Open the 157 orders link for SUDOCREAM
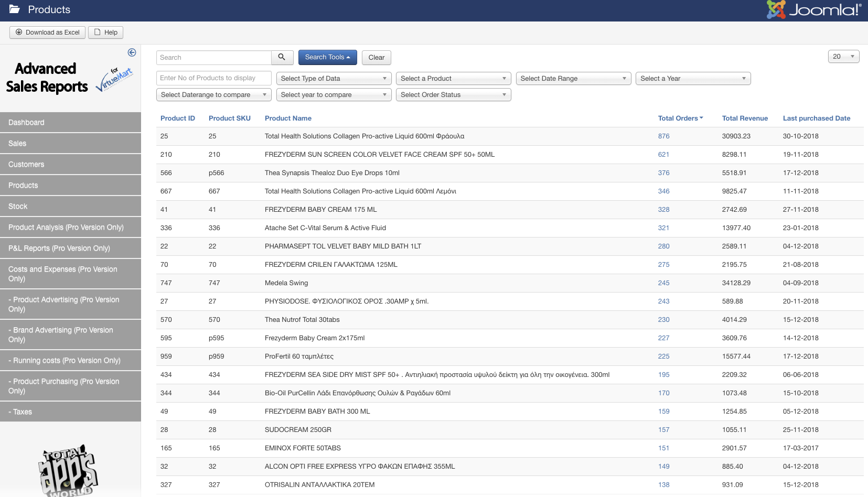This screenshot has height=497, width=868. click(663, 430)
